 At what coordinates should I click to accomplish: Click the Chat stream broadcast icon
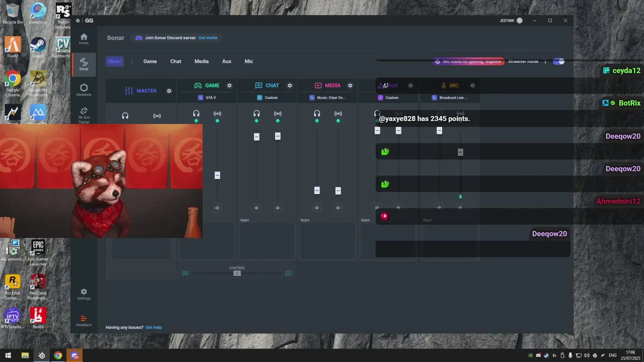click(278, 114)
